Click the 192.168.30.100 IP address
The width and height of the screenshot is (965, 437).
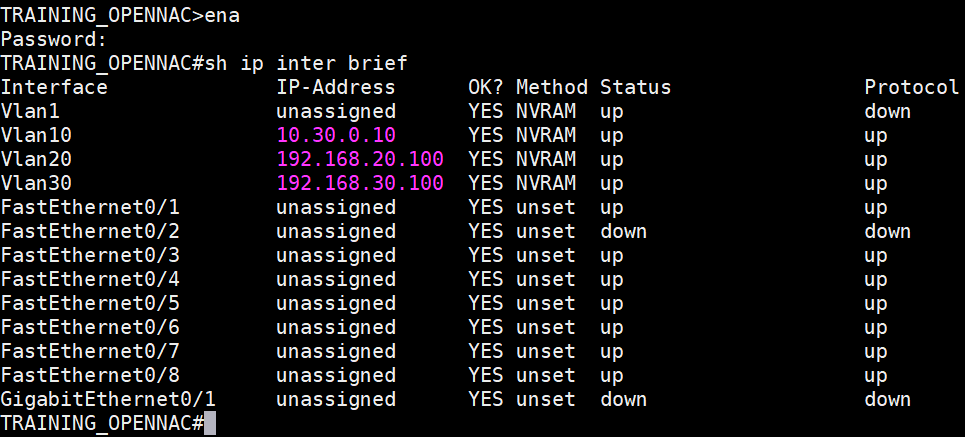(x=360, y=183)
